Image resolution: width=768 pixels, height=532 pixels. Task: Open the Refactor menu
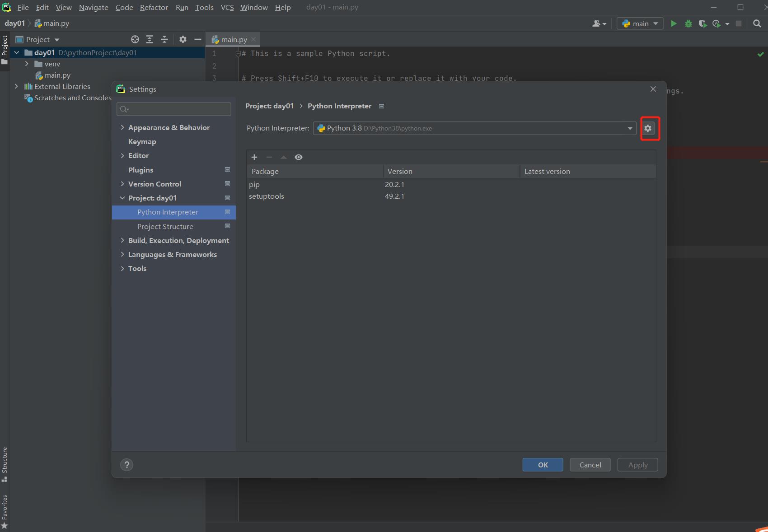pyautogui.click(x=154, y=7)
